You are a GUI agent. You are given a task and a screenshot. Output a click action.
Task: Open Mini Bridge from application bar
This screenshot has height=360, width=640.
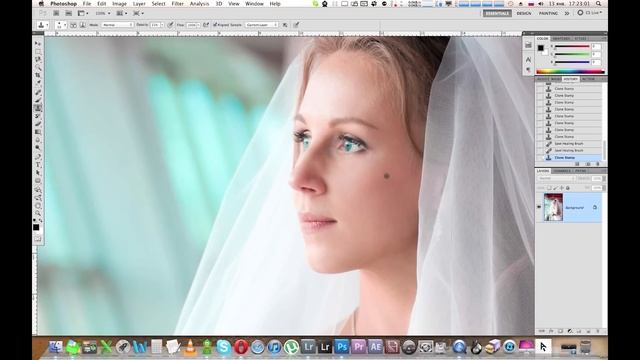pyautogui.click(x=68, y=13)
